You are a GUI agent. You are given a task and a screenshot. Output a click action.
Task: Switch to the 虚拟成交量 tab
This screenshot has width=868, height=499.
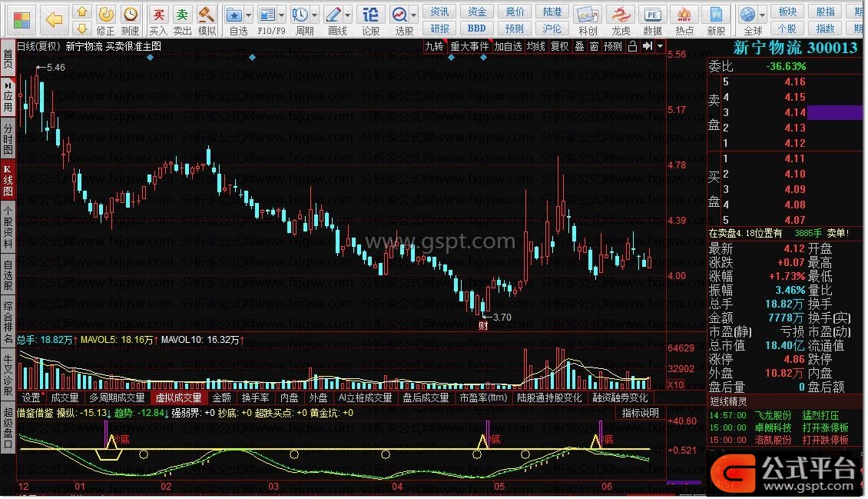[178, 398]
